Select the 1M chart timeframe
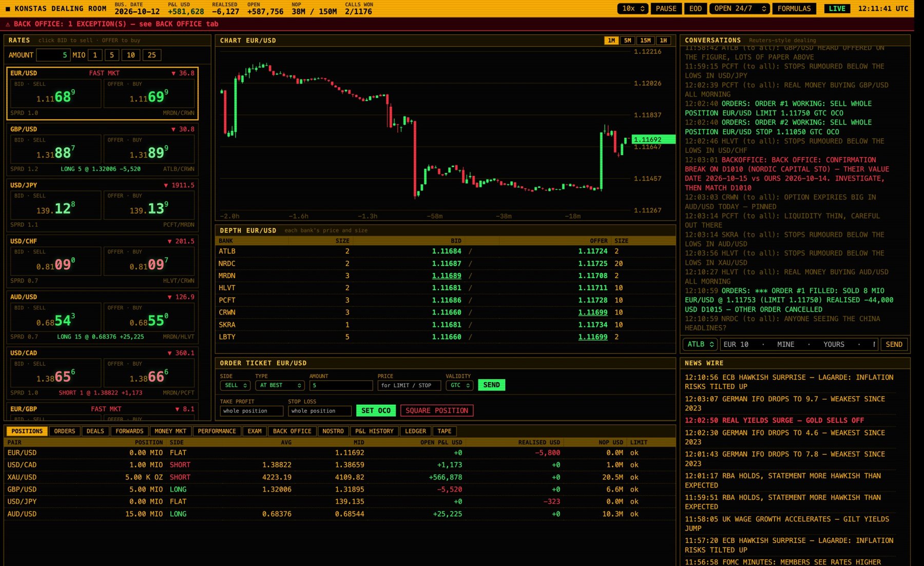This screenshot has width=924, height=566. (611, 41)
